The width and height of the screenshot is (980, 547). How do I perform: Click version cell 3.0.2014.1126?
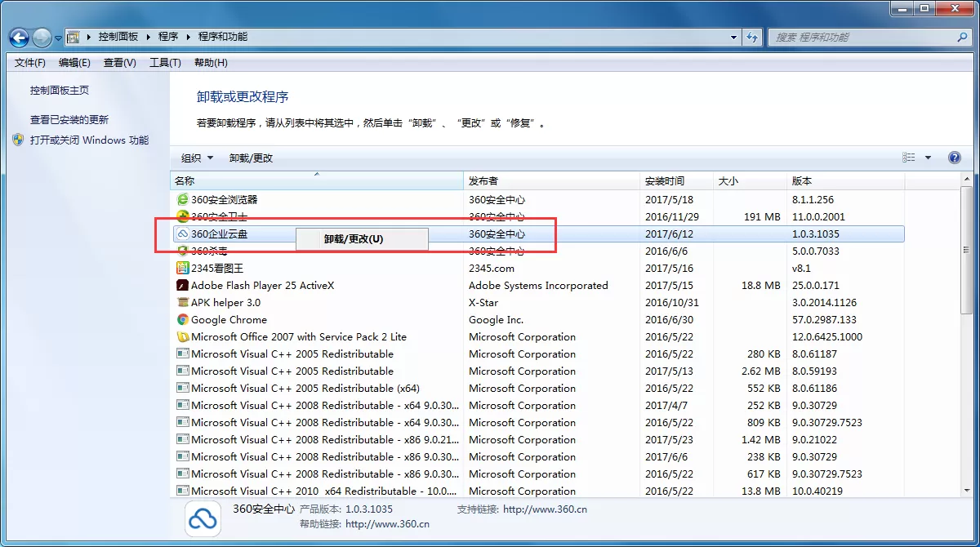click(824, 303)
